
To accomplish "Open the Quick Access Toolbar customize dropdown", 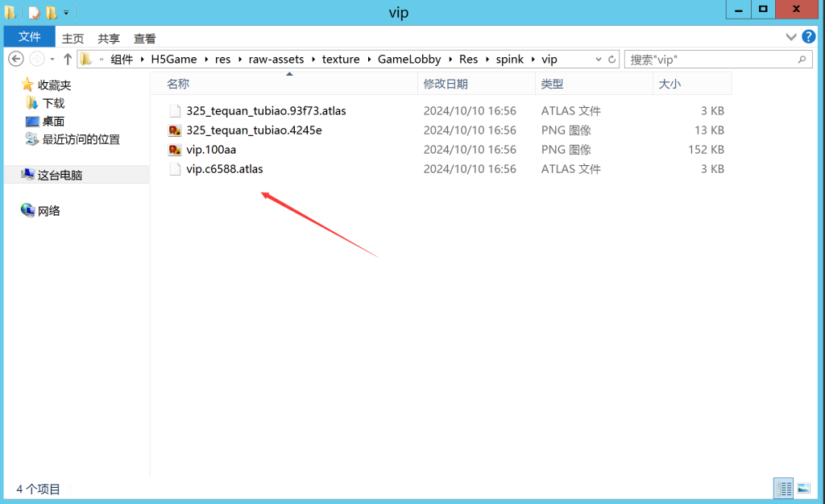I will tap(66, 12).
